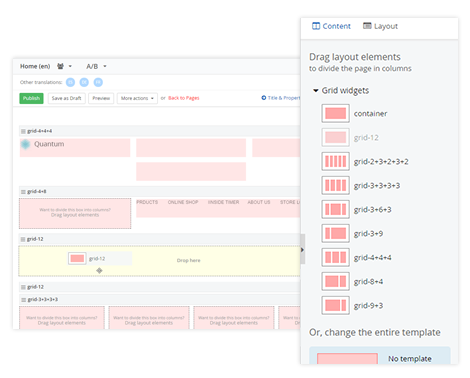Viewport: 470px width, 378px height.
Task: Switch to the Layout tab
Action: coord(380,26)
